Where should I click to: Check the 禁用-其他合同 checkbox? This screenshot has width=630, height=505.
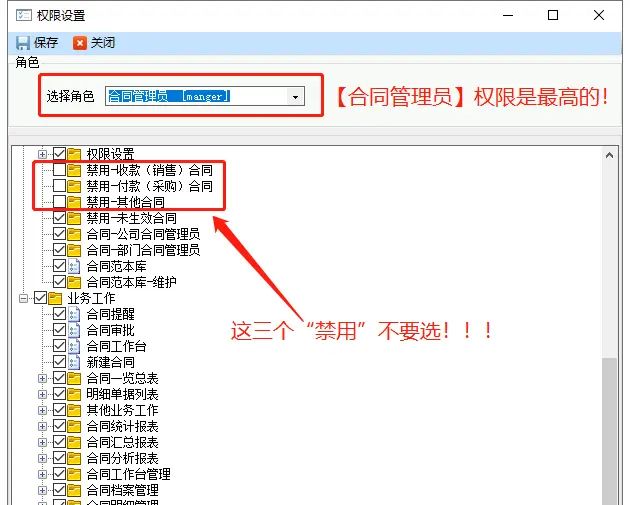(59, 202)
